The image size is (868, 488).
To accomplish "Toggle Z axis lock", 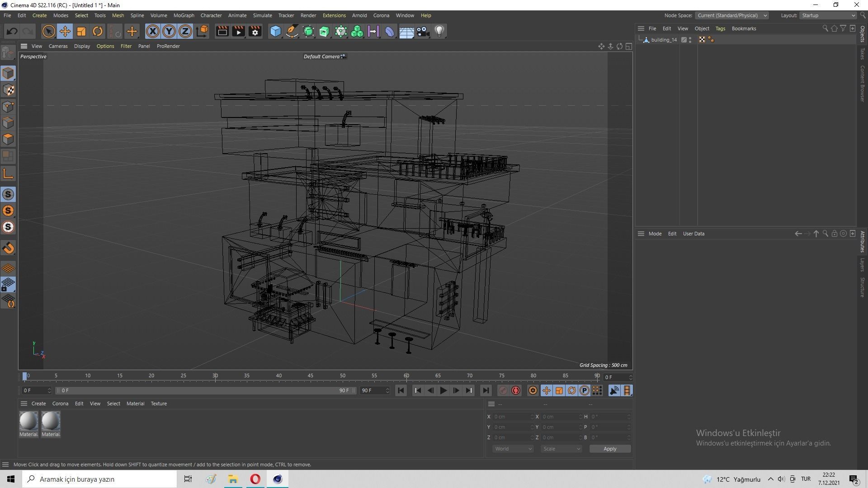I will [185, 31].
